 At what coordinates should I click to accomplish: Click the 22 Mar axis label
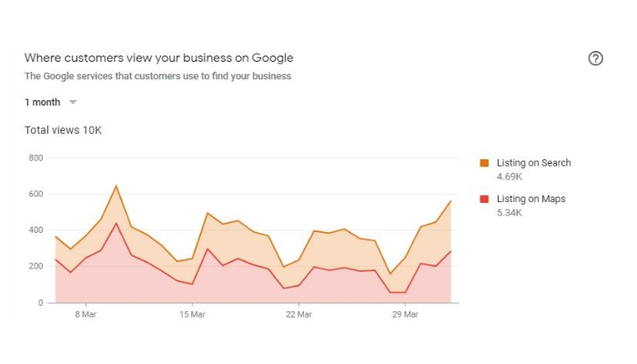298,315
